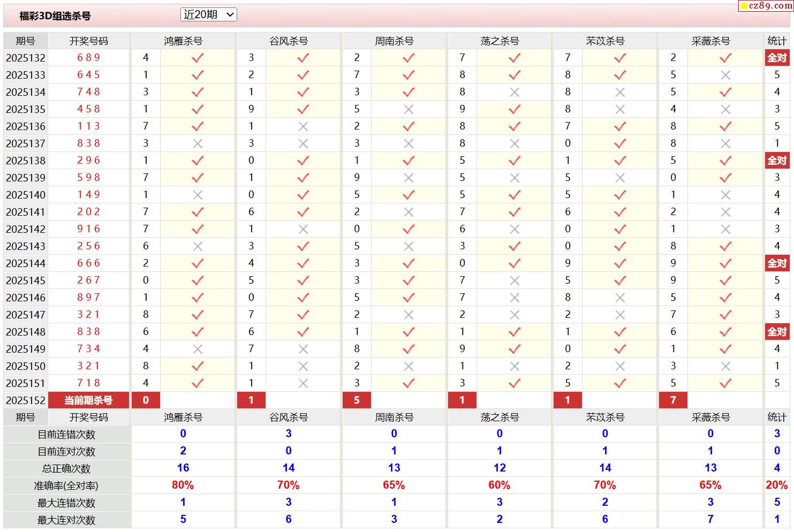Click the 采薇杀号 cross mark in row 2025150

pos(725,366)
